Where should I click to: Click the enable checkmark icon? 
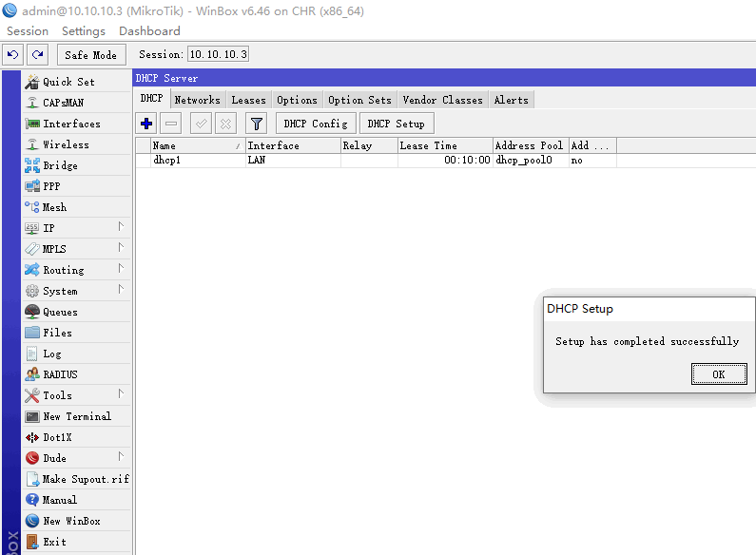tap(201, 124)
